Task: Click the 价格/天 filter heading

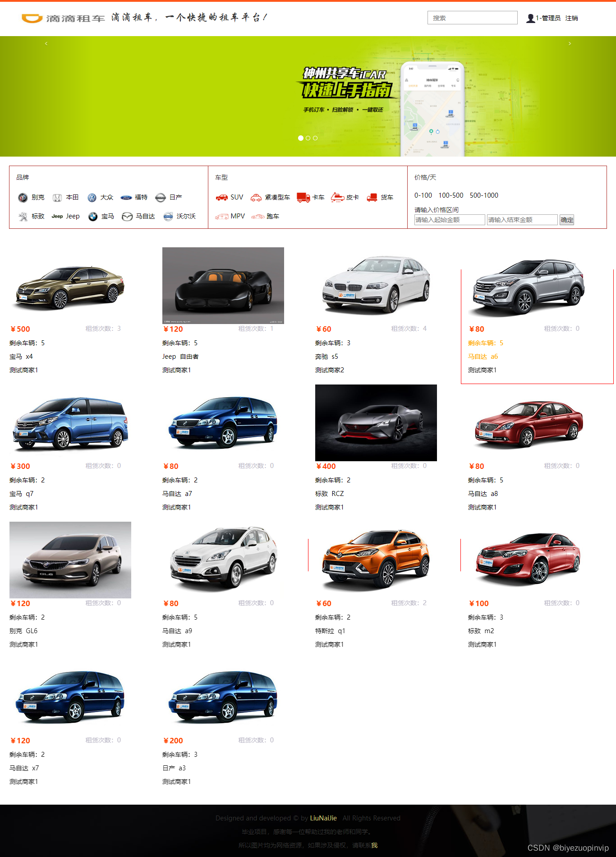Action: [425, 177]
